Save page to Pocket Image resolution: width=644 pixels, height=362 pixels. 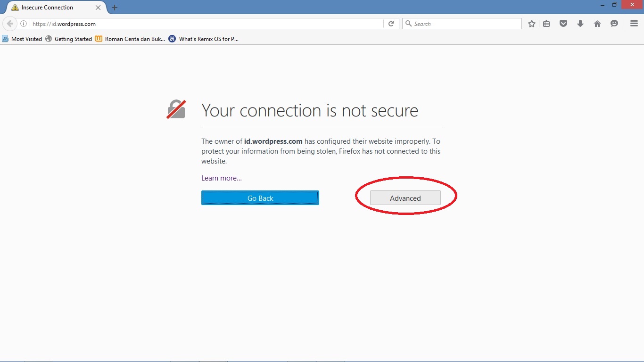tap(563, 24)
